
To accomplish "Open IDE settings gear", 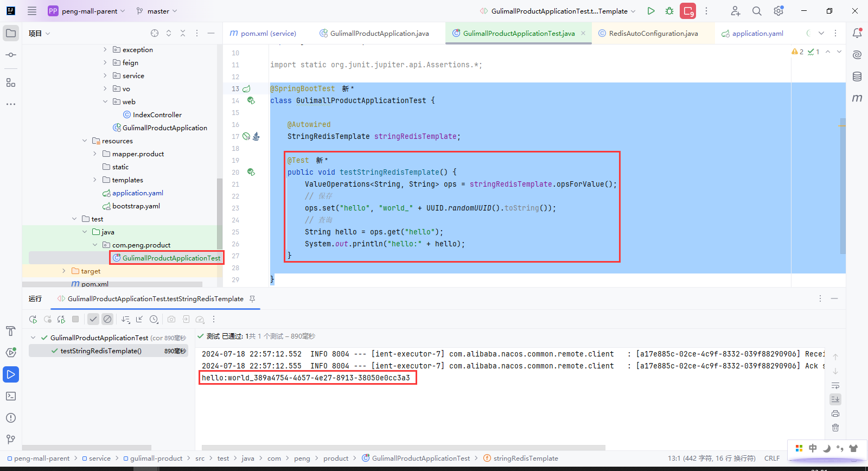I will point(778,11).
